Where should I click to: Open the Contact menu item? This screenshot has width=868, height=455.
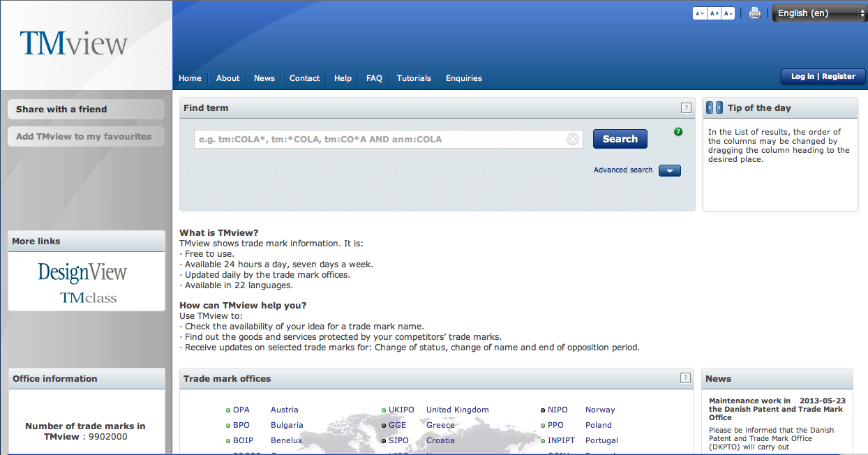point(305,78)
